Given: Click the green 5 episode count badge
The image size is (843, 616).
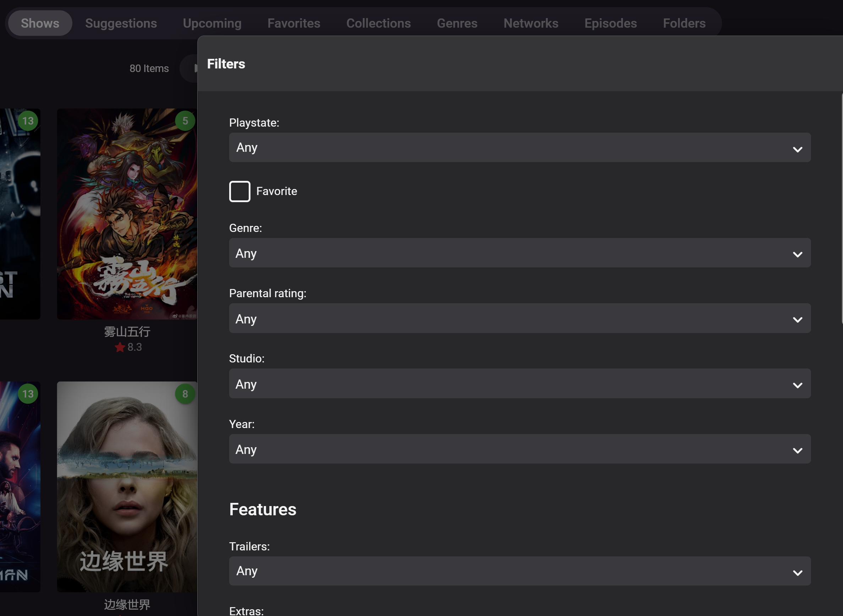Looking at the screenshot, I should (185, 121).
